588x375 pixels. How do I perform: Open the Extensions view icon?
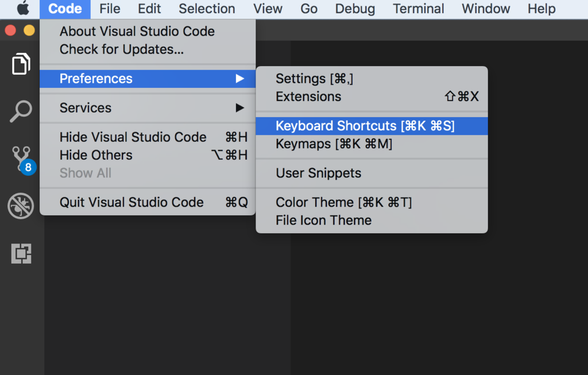click(21, 253)
